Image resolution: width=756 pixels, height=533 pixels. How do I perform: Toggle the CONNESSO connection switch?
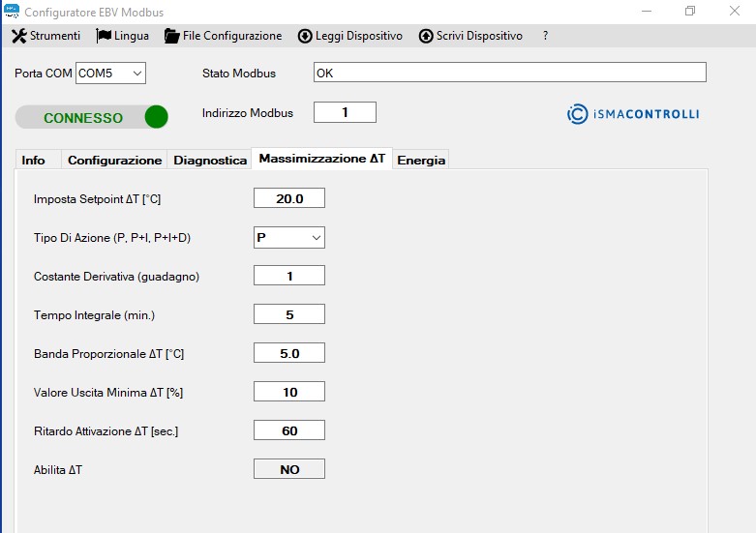point(92,117)
